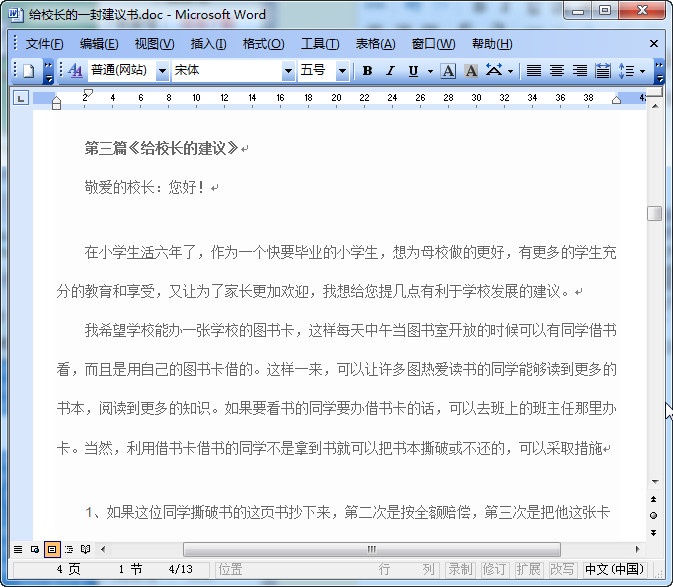Open the 表格(A) menu
Image resolution: width=673 pixels, height=587 pixels.
click(x=375, y=44)
